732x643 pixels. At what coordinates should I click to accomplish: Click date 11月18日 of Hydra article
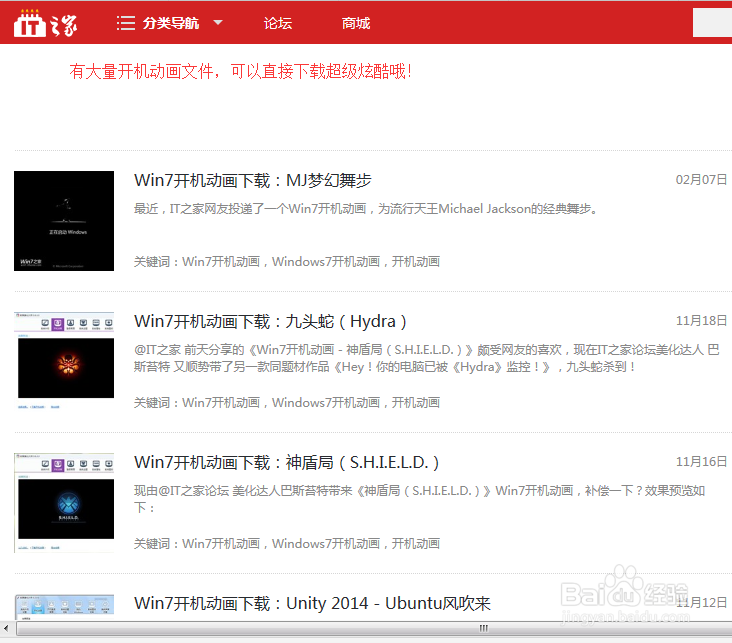[x=701, y=321]
